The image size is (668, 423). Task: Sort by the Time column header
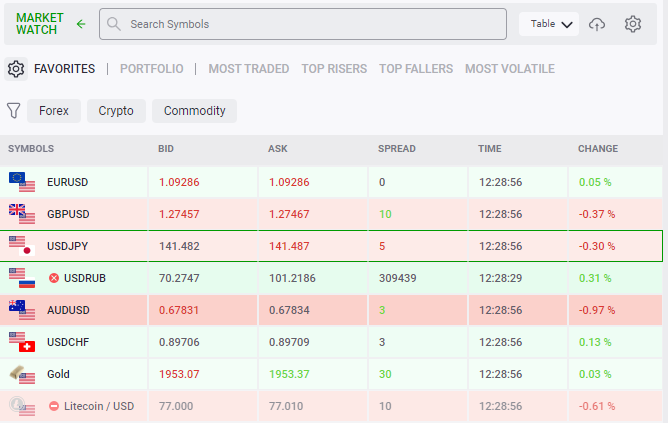coord(490,149)
